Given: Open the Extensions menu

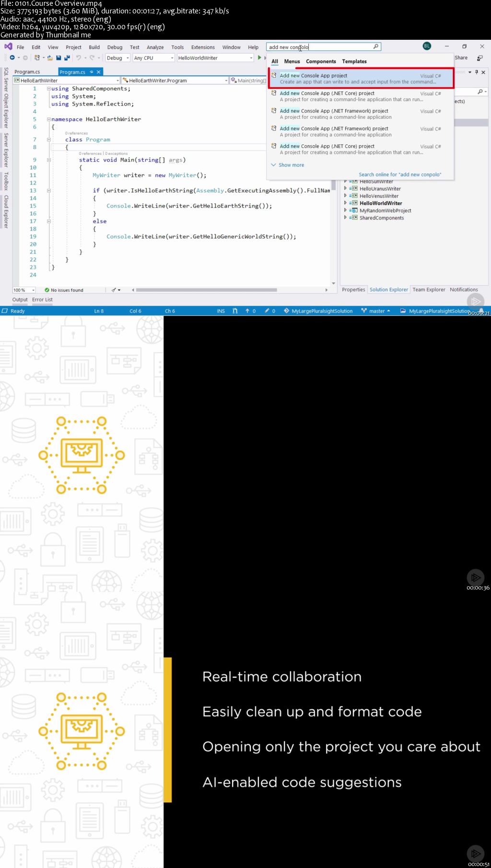Looking at the screenshot, I should pos(203,47).
